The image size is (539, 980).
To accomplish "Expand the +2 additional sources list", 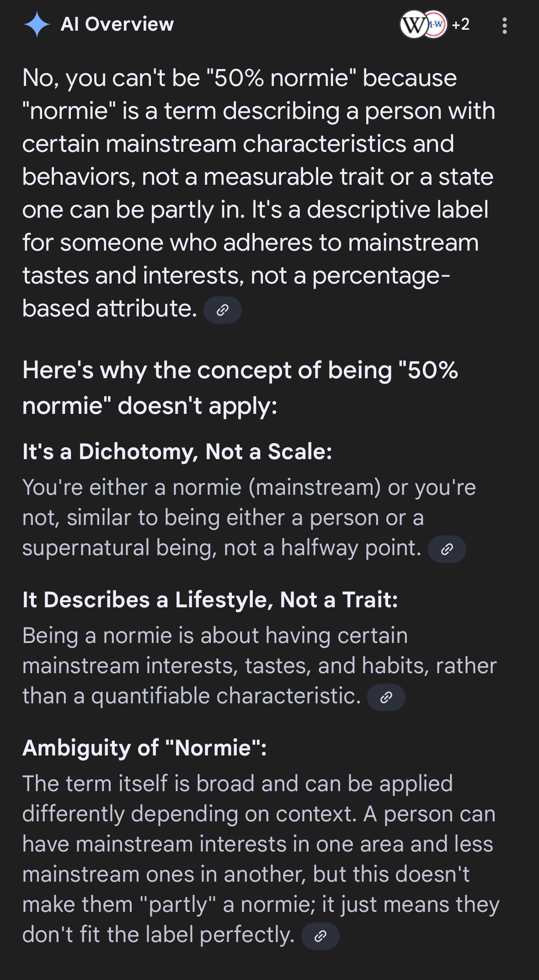I will (x=461, y=25).
